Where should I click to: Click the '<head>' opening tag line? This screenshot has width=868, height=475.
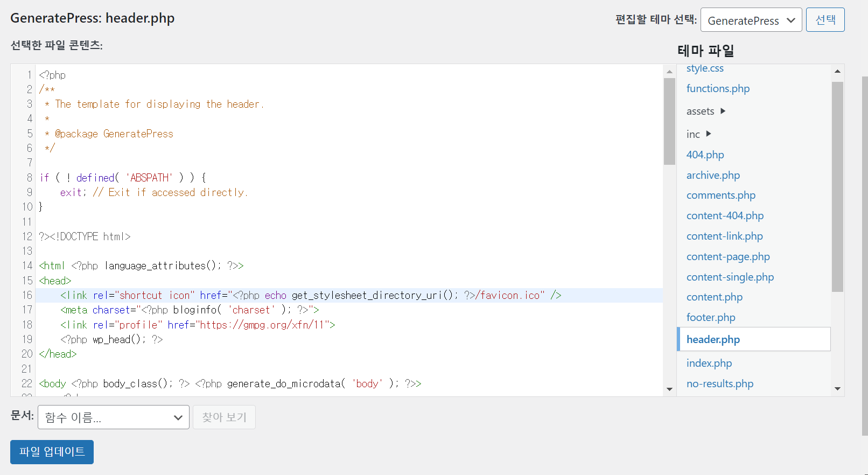[55, 281]
